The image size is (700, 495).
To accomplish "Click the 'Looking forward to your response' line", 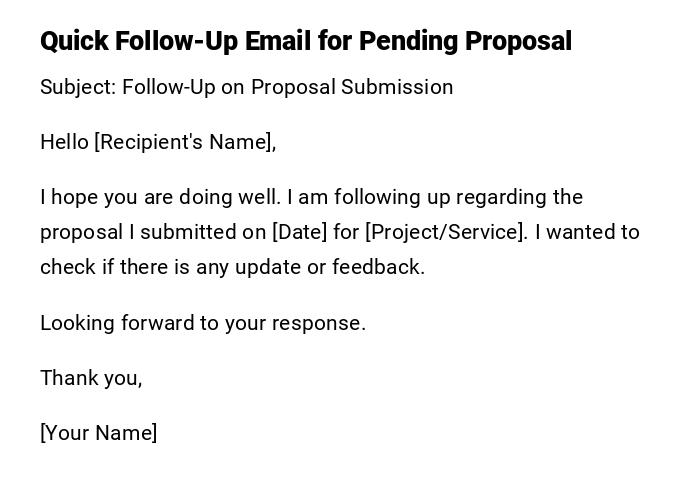I will point(203,323).
